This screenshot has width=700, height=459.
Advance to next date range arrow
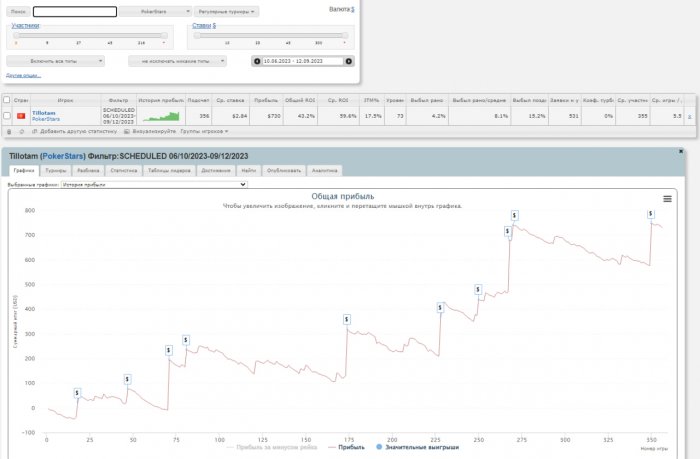(x=349, y=61)
